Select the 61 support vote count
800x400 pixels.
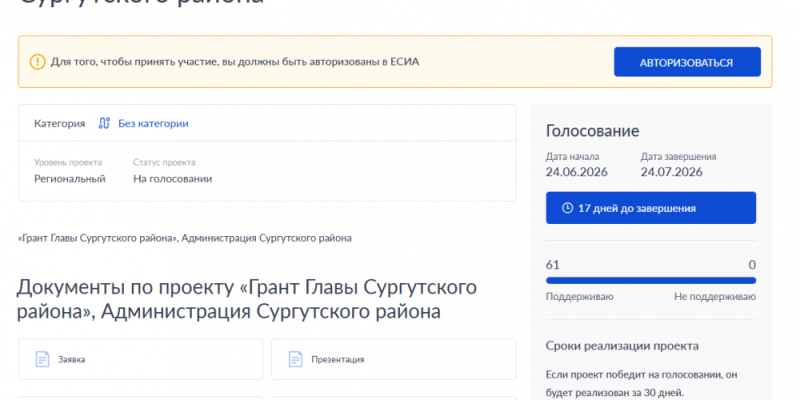pos(553,265)
